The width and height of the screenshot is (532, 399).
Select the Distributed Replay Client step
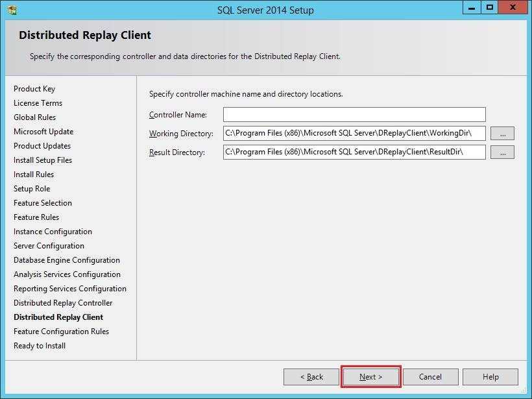click(58, 317)
